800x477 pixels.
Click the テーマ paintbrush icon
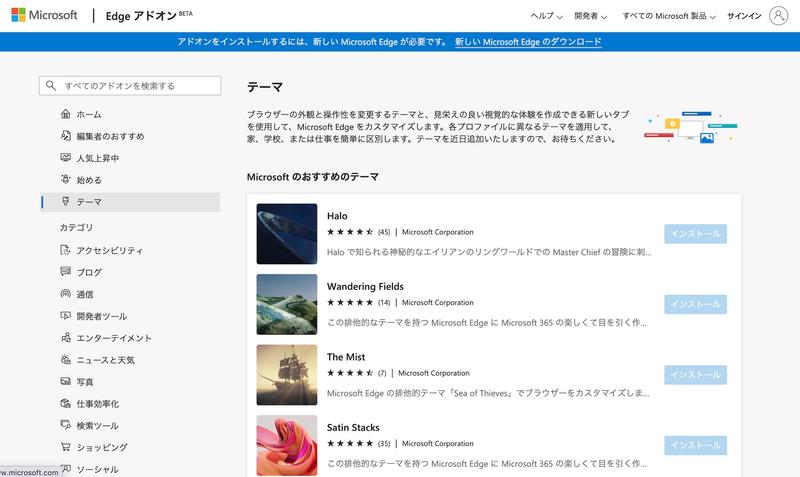(x=65, y=202)
